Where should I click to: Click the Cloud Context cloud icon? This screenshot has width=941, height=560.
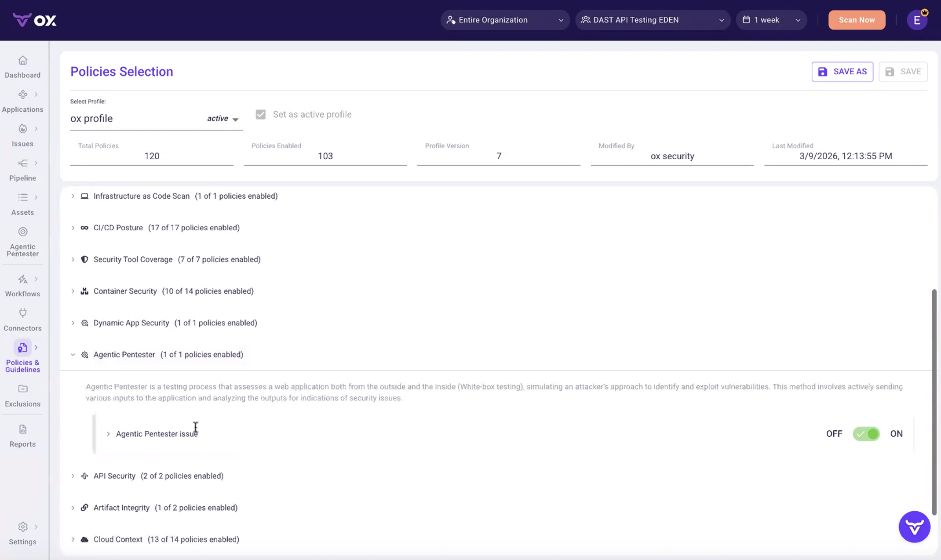pyautogui.click(x=84, y=539)
